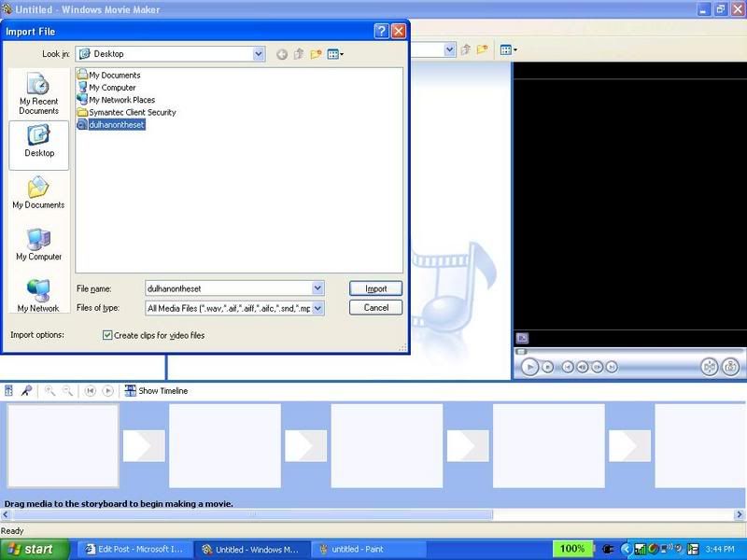This screenshot has height=560, width=747.
Task: Expand the Look in Desktop dropdown
Action: click(x=259, y=54)
